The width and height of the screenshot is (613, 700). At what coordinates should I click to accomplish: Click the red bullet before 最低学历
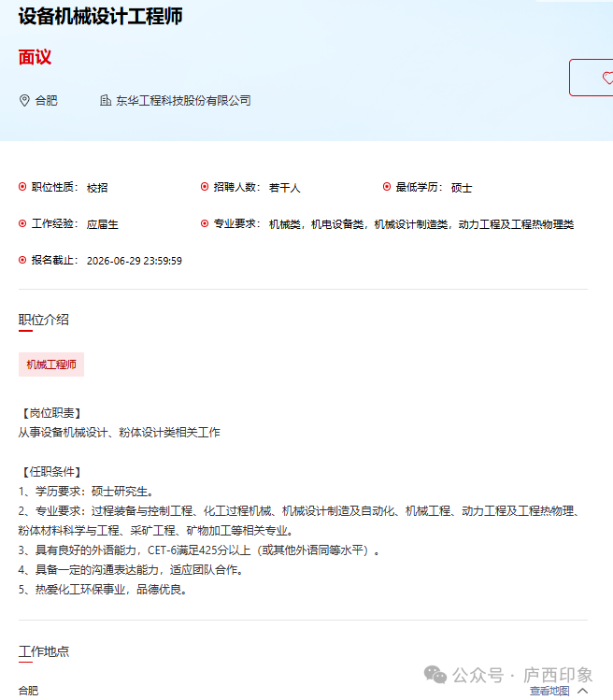pyautogui.click(x=387, y=187)
